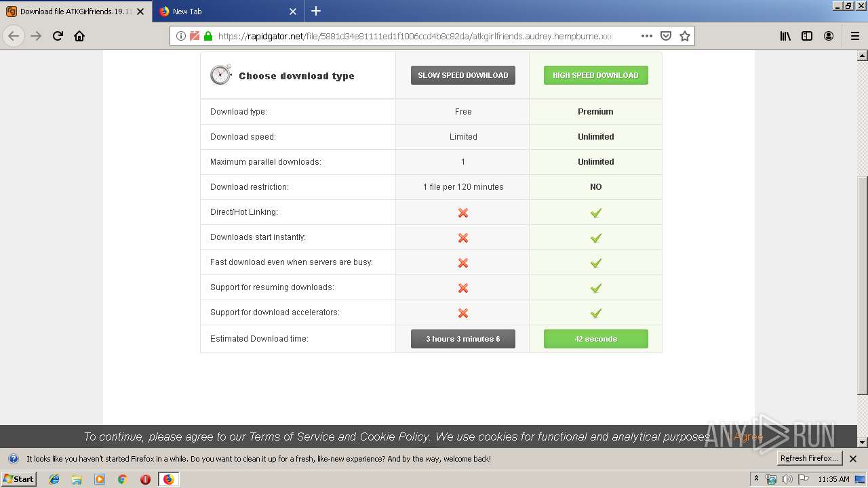Click green check in download accelerators row
This screenshot has height=488, width=868.
click(596, 313)
